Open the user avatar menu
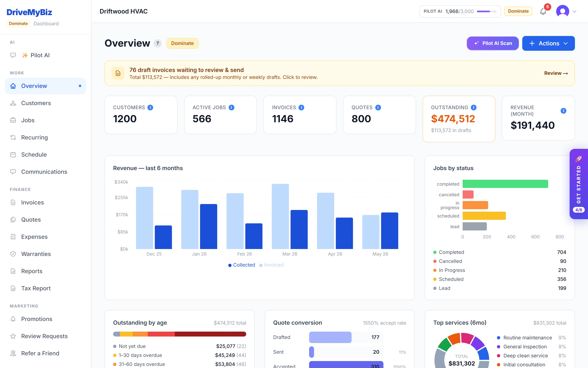The height and width of the screenshot is (368, 588). (562, 11)
